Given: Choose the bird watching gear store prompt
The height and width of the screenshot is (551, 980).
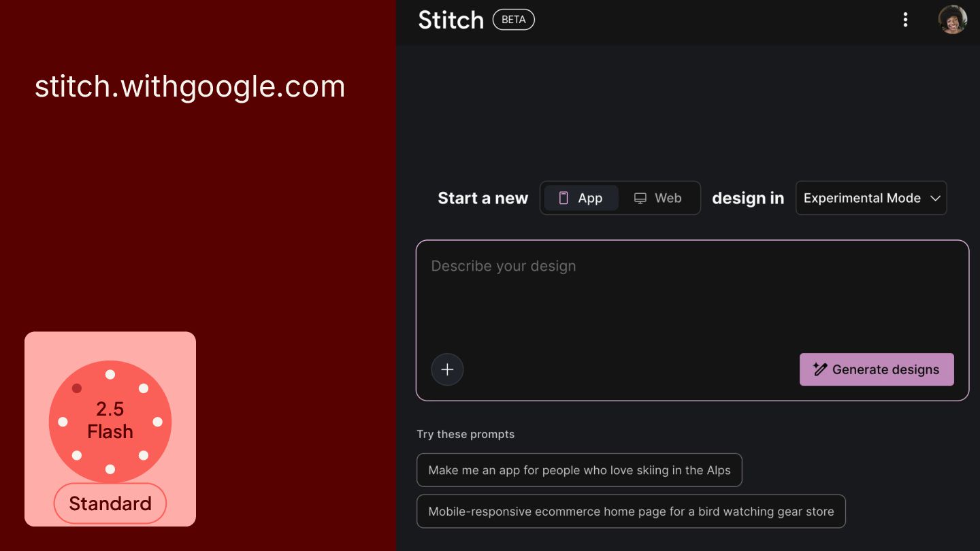Looking at the screenshot, I should pos(631,512).
